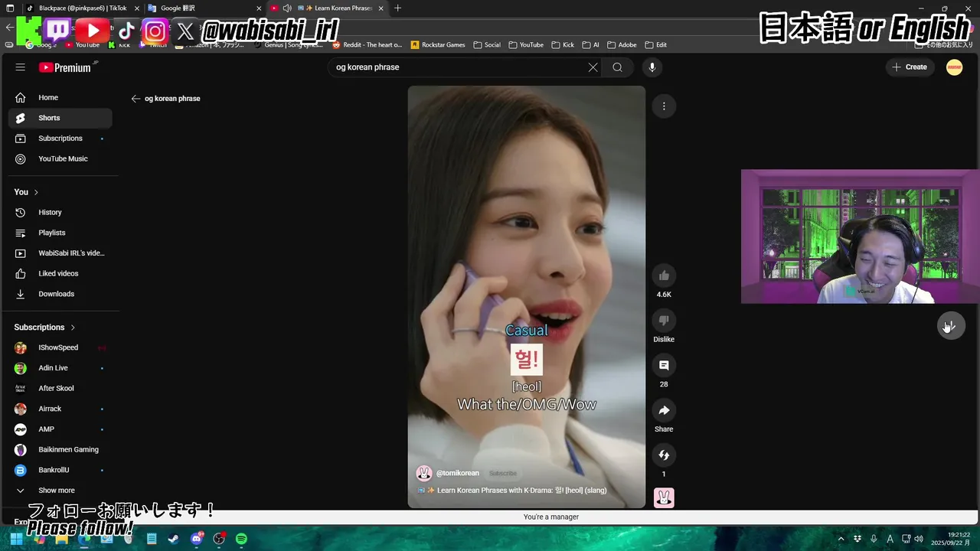Open Downloads in the sidebar

60,294
